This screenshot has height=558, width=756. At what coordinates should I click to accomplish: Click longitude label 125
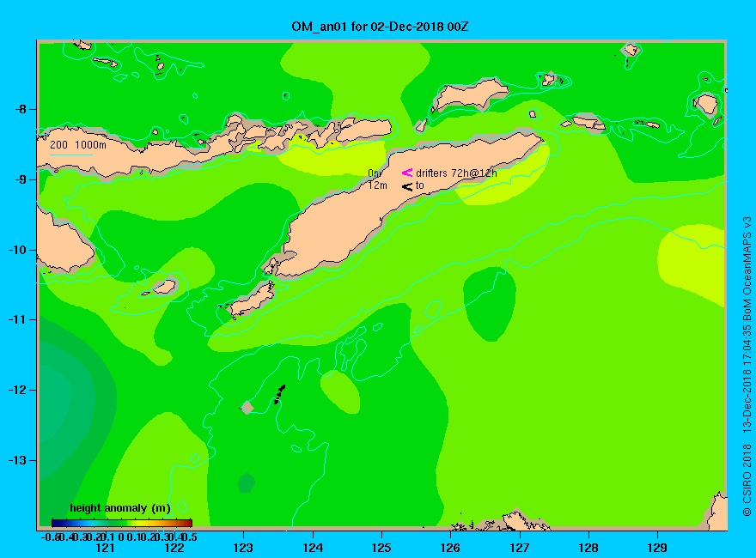(x=381, y=548)
